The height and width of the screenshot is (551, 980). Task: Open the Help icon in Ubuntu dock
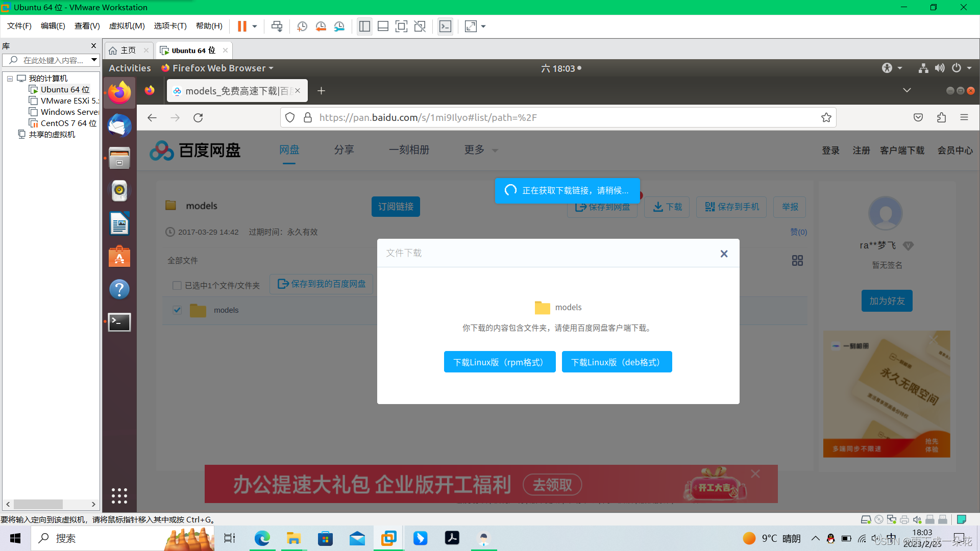(119, 289)
